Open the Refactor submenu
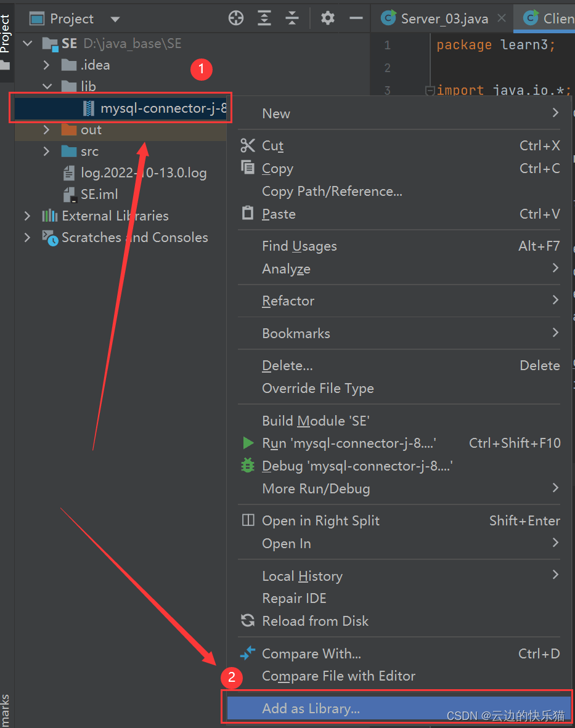Image resolution: width=575 pixels, height=728 pixels. tap(288, 301)
